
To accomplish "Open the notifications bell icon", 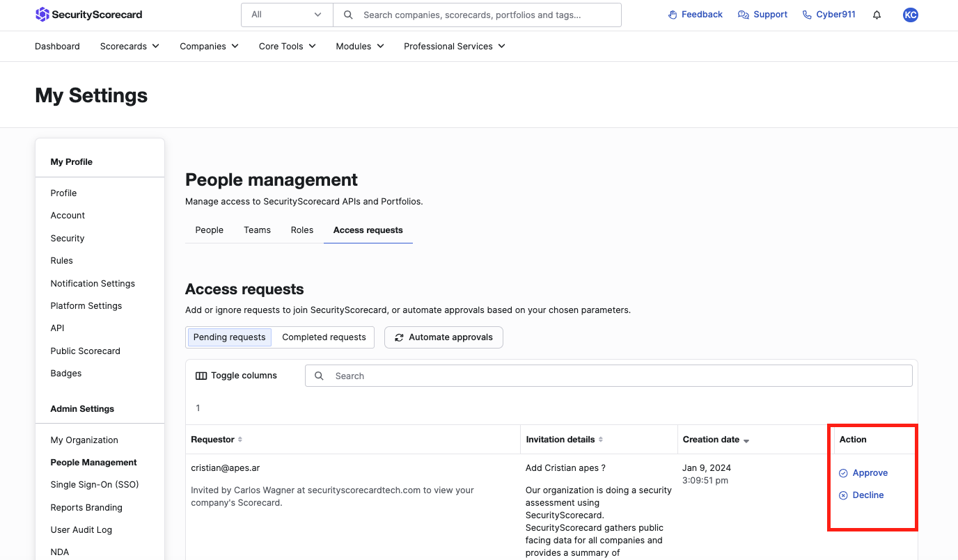I will tap(877, 15).
